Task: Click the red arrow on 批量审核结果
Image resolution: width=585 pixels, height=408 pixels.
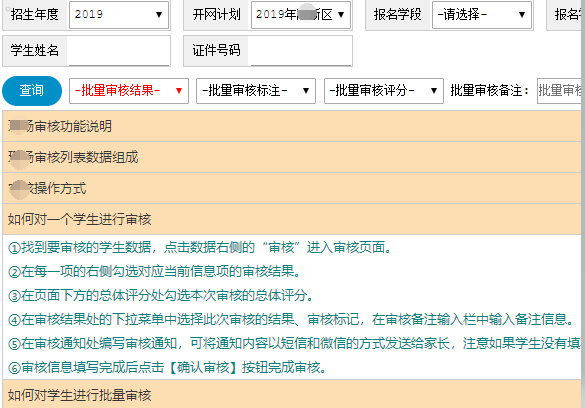Action: [179, 91]
